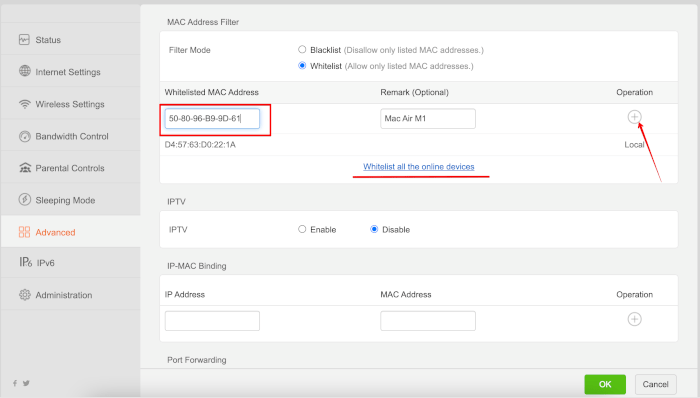Click the Cancel button

655,384
